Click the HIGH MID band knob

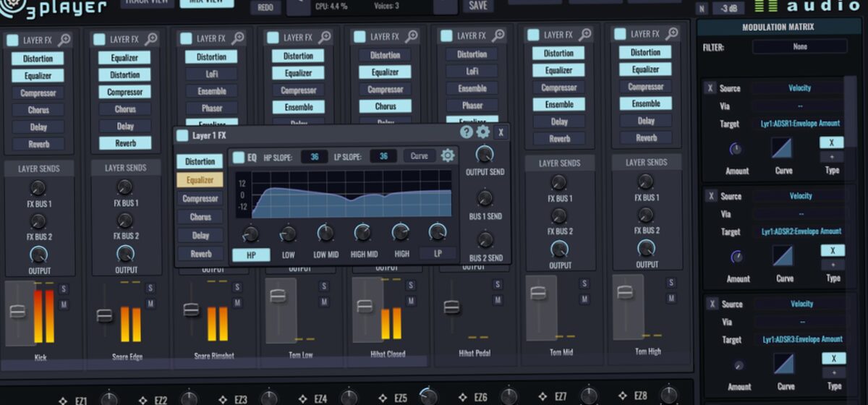coord(363,232)
